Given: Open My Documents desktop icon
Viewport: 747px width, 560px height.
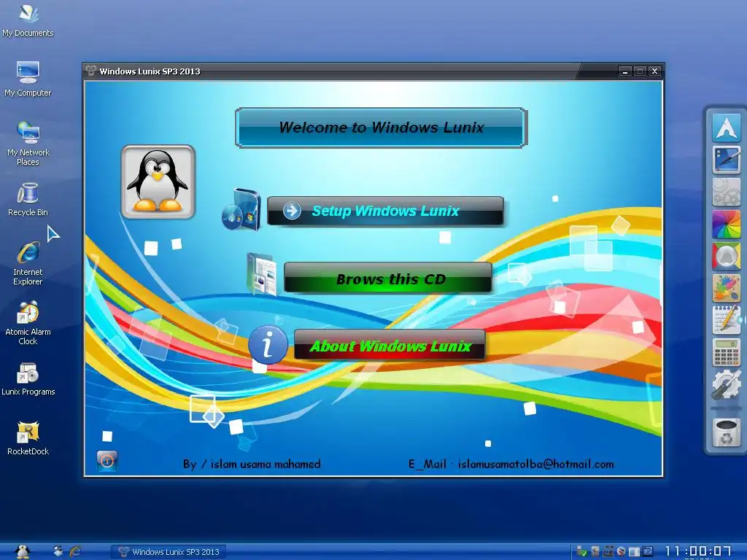Looking at the screenshot, I should [x=28, y=20].
